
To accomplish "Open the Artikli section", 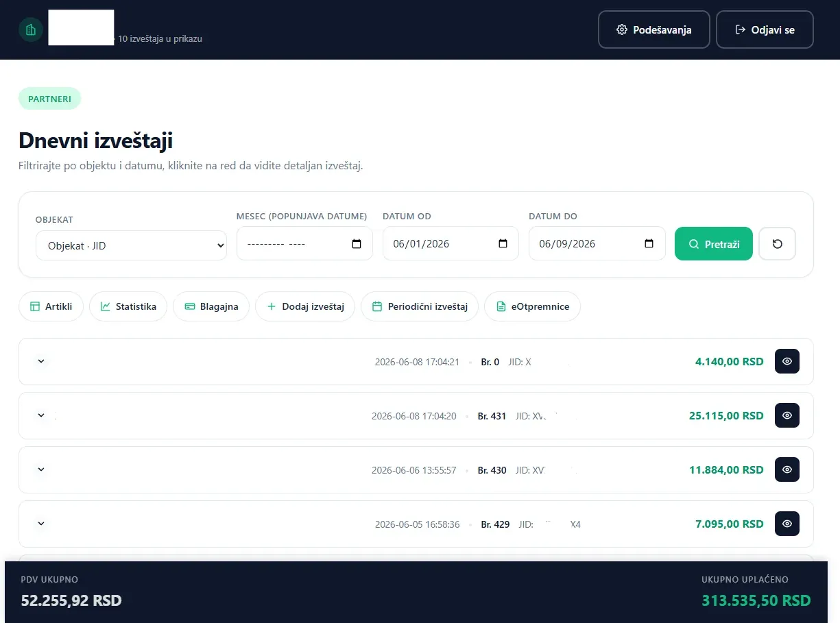I will (51, 306).
